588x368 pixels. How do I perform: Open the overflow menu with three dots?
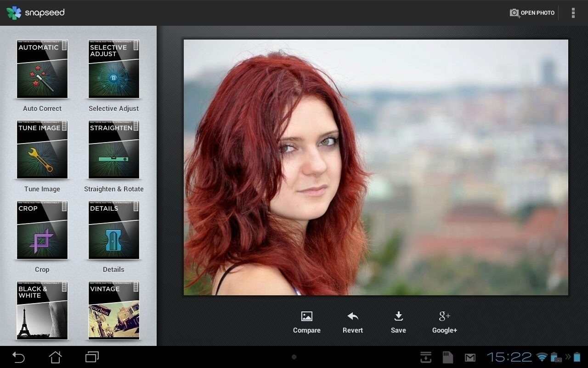click(573, 13)
